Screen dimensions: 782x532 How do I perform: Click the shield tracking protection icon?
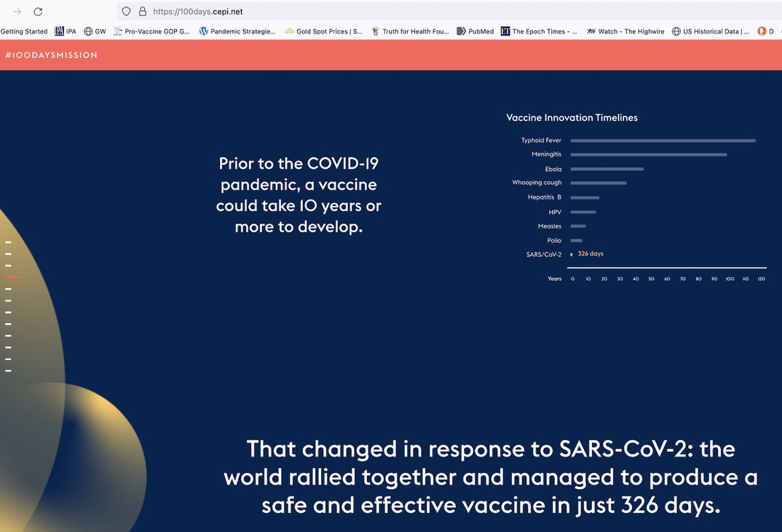coord(127,12)
